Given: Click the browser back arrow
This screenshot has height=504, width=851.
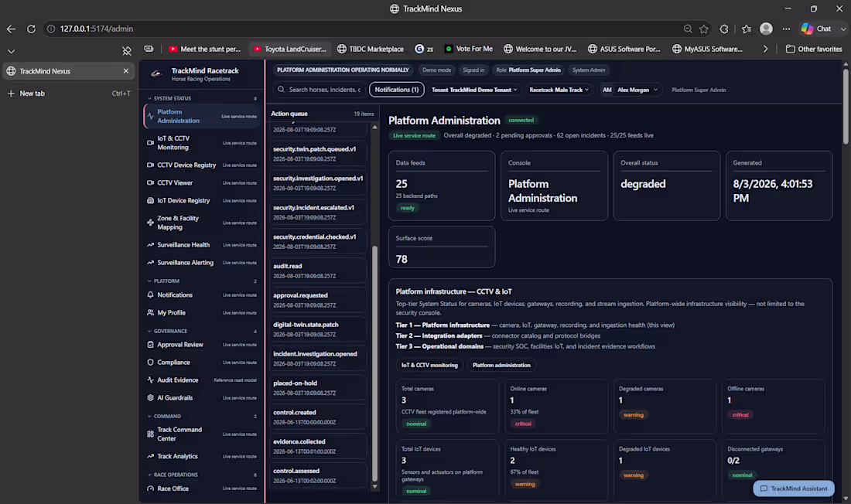Looking at the screenshot, I should click(12, 29).
